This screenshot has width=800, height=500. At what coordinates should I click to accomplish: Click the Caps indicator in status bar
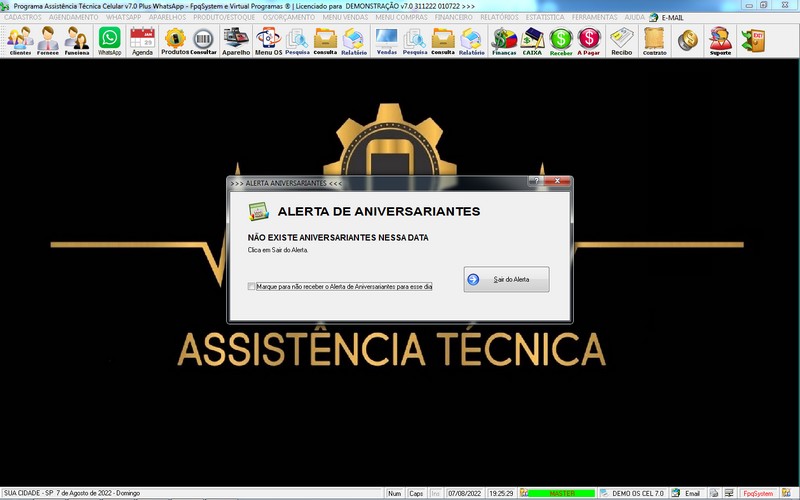416,493
